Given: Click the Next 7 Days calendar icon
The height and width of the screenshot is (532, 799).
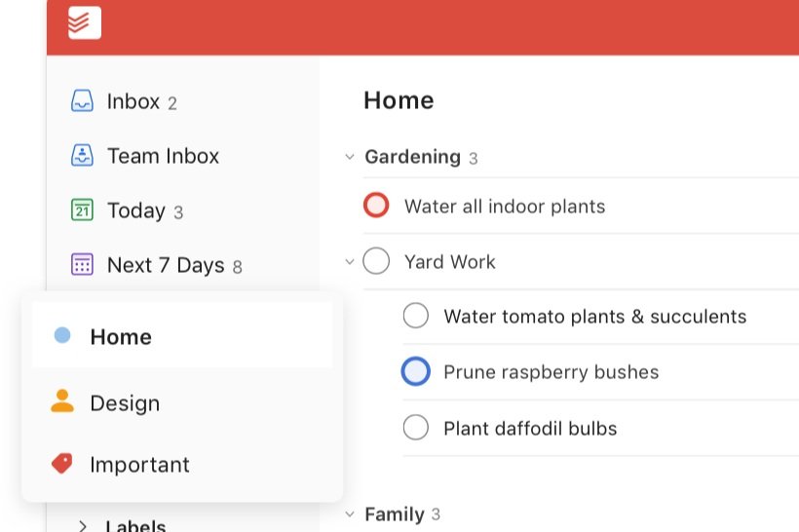Looking at the screenshot, I should [82, 264].
